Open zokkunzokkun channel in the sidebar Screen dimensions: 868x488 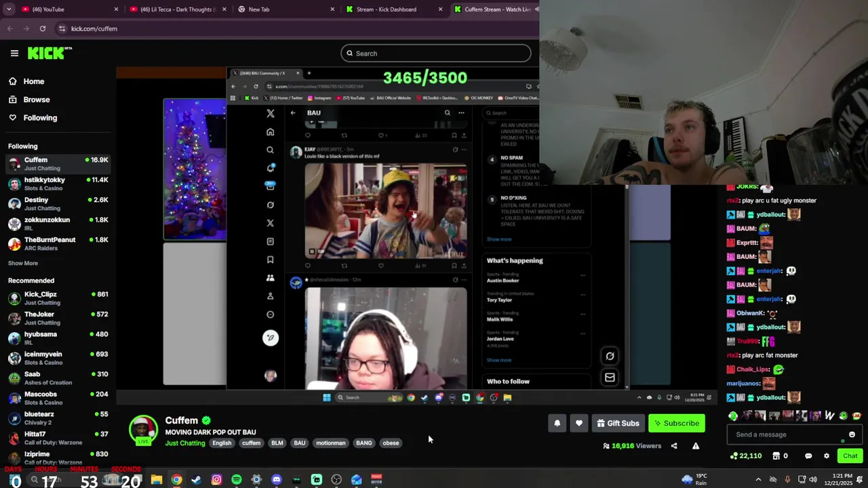point(58,224)
